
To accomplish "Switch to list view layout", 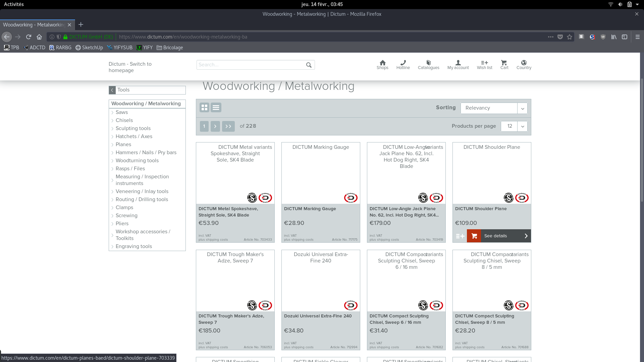I will (216, 108).
